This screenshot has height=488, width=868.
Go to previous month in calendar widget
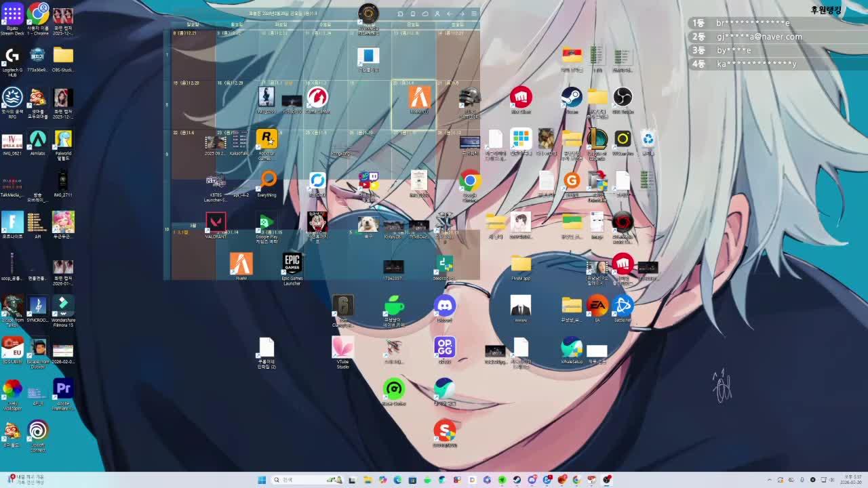pyautogui.click(x=450, y=14)
